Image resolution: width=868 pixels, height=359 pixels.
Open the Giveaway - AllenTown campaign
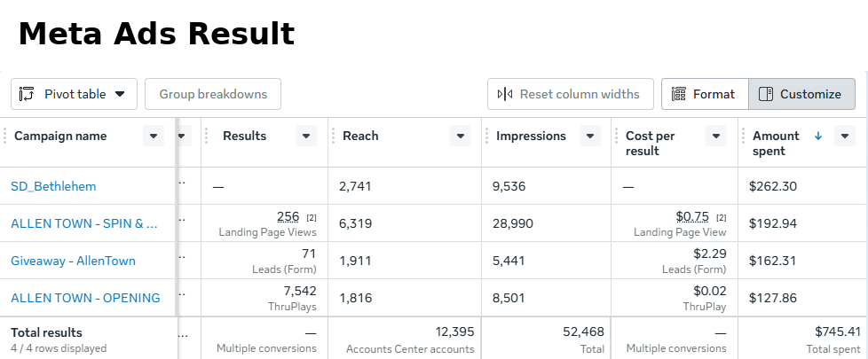tap(73, 261)
